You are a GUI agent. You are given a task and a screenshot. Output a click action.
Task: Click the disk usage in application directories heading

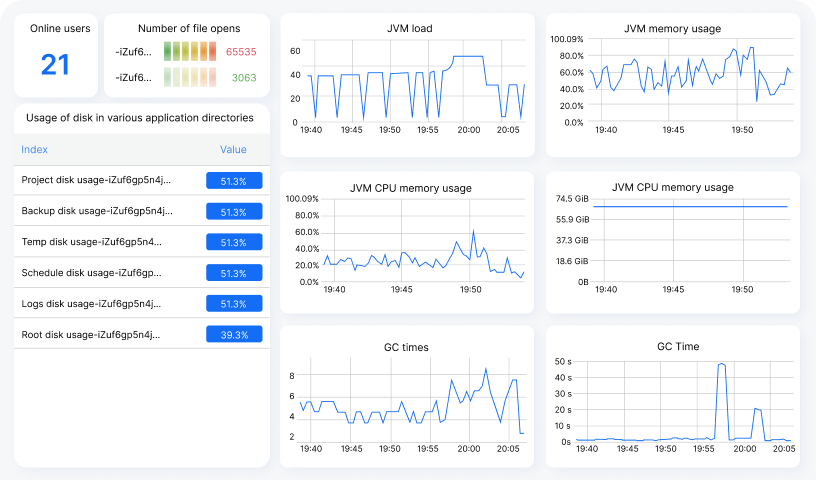[x=139, y=118]
